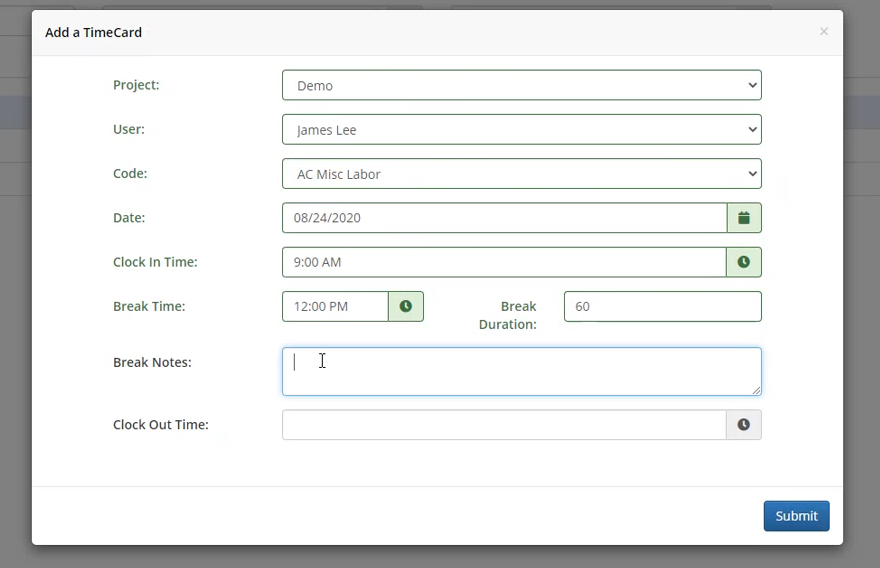
Task: Open the Break Time clock picker
Action: tap(406, 307)
